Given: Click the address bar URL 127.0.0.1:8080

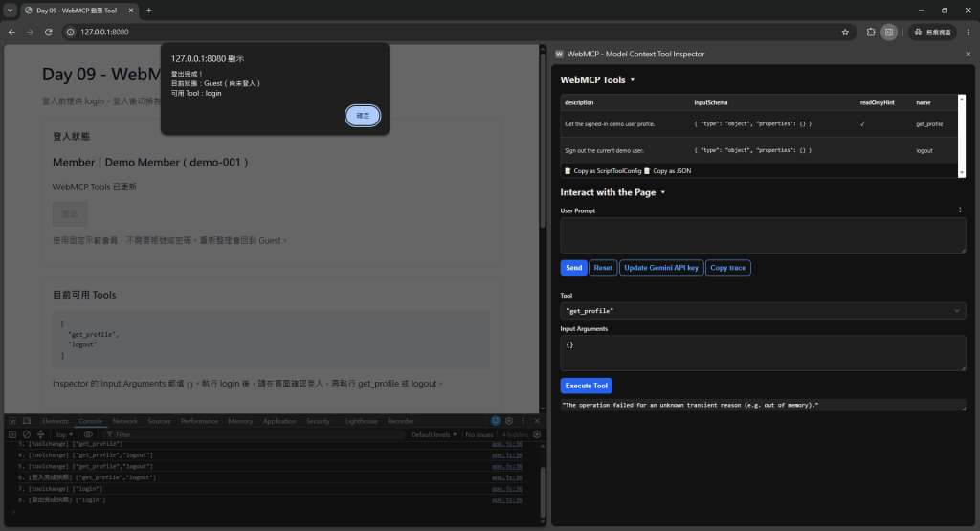Looking at the screenshot, I should (104, 32).
